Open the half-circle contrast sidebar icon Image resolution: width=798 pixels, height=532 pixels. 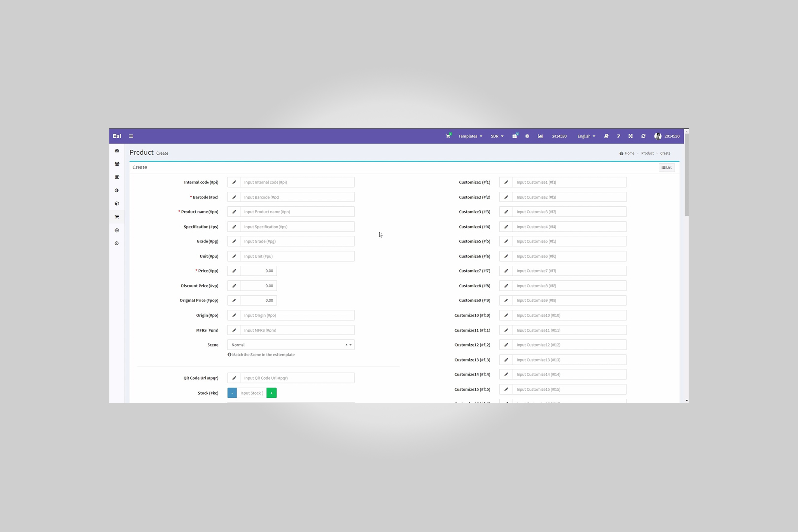point(117,190)
